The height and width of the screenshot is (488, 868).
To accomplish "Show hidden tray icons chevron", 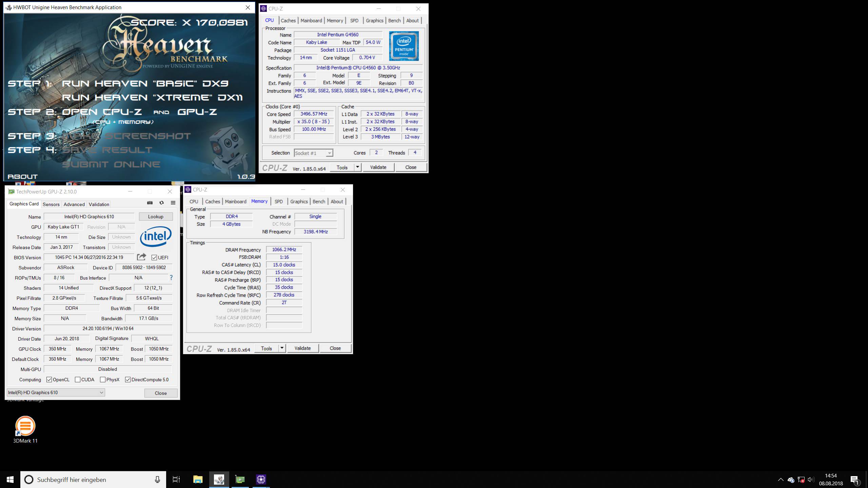I will [781, 480].
